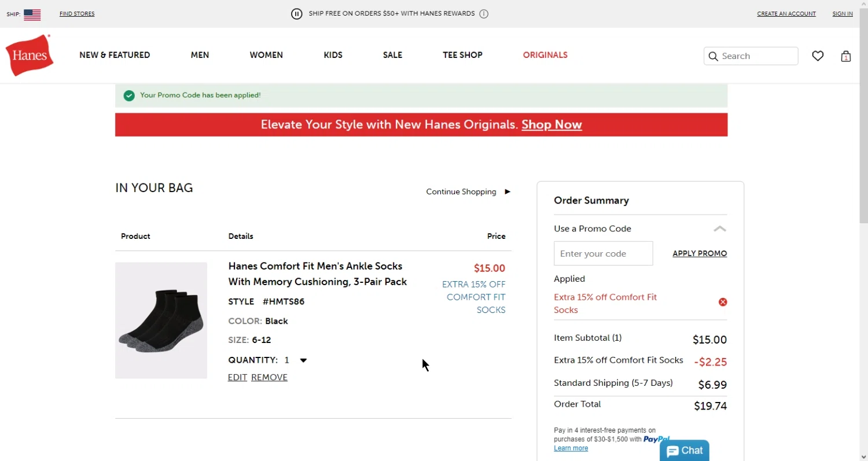This screenshot has height=461, width=868.
Task: Open the Kids menu
Action: pyautogui.click(x=333, y=55)
